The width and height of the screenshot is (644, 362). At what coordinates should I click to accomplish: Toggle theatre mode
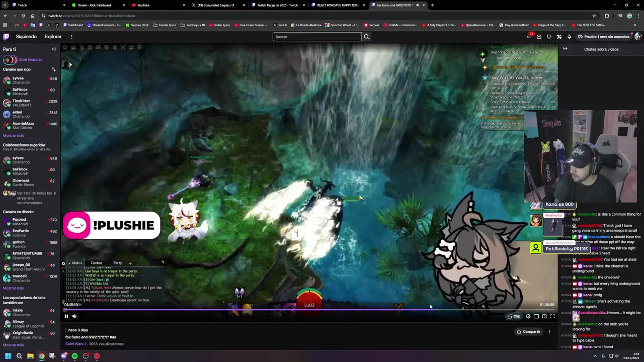coord(544,316)
